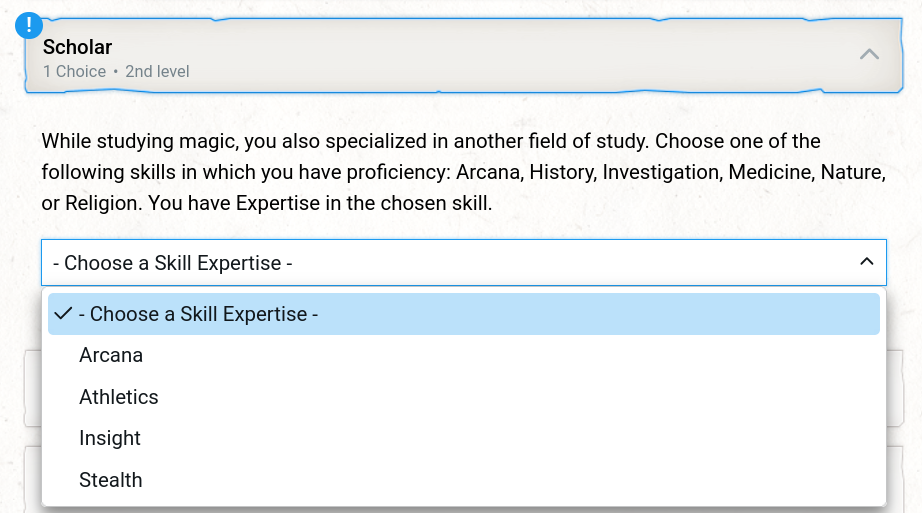Click the word "Medicine" in the description
This screenshot has height=513, width=922.
768,172
